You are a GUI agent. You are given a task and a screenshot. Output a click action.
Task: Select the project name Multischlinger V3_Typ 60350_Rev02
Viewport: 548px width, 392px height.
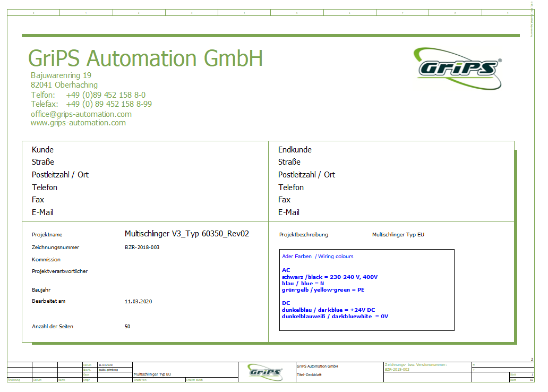point(186,234)
